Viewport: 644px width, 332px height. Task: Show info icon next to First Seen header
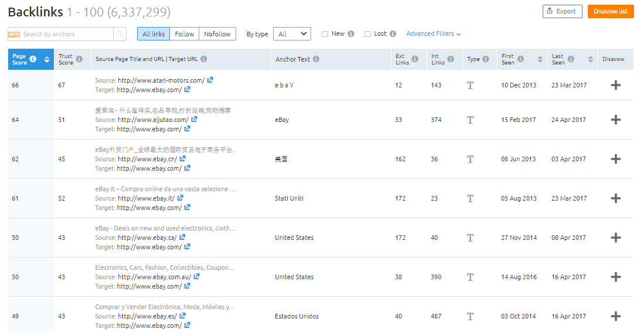pos(520,59)
